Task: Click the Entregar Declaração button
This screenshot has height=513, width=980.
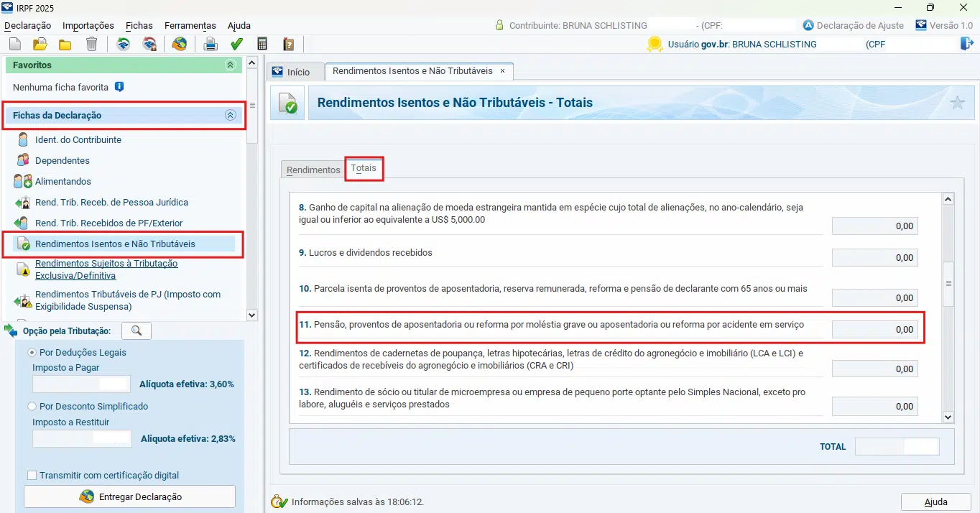Action: [x=130, y=496]
